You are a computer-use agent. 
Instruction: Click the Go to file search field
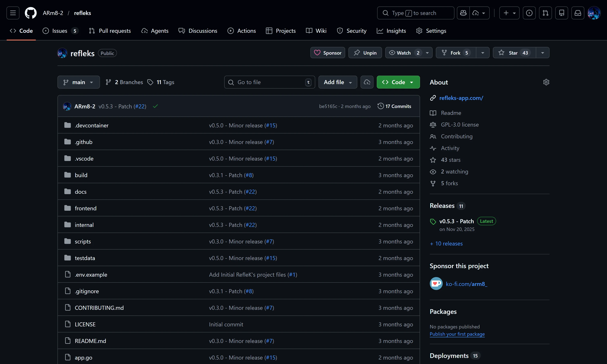click(x=269, y=82)
